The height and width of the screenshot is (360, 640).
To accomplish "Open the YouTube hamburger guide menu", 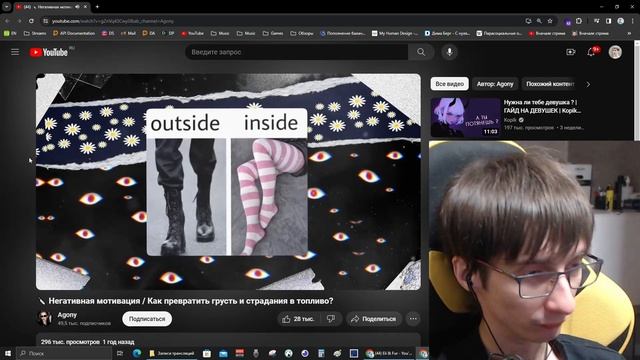I will pos(15,52).
